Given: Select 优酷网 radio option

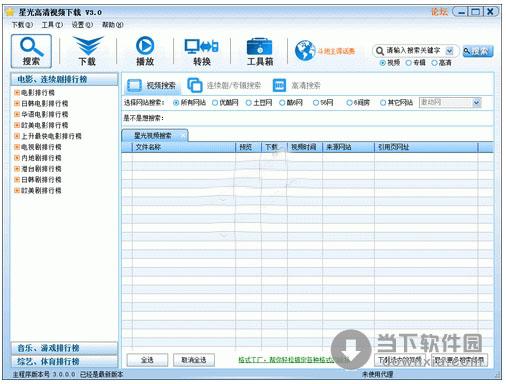Looking at the screenshot, I should point(215,103).
